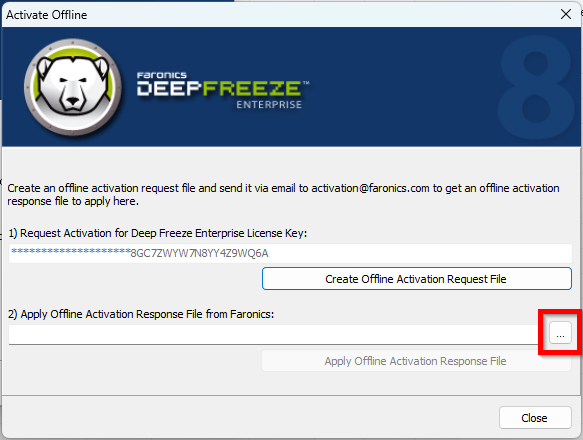Click the Close button at bottom

[x=535, y=418]
